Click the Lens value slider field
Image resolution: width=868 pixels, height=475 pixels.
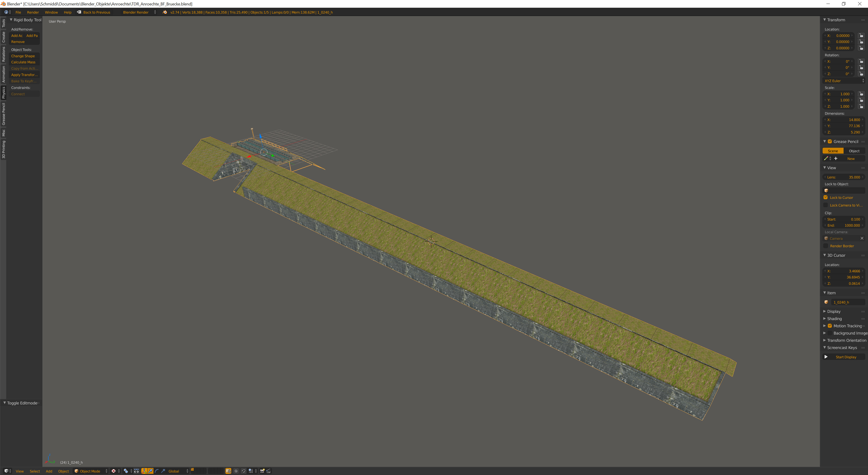point(843,177)
